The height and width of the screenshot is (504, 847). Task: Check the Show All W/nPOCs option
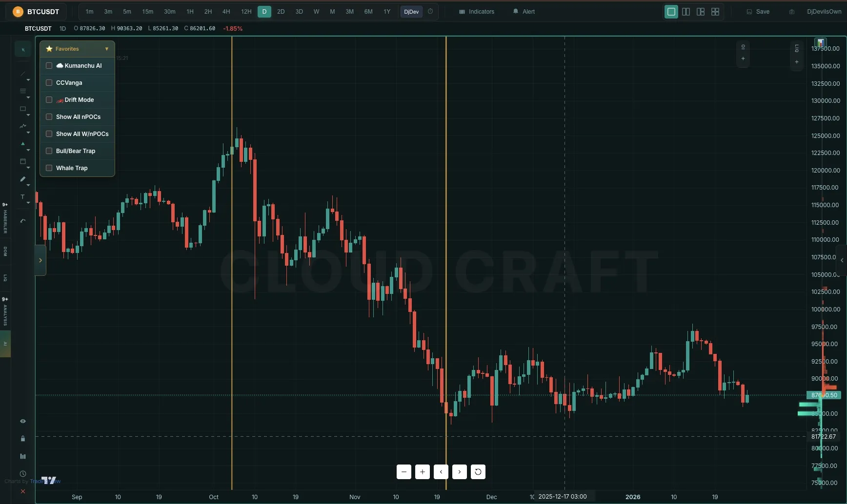(49, 134)
